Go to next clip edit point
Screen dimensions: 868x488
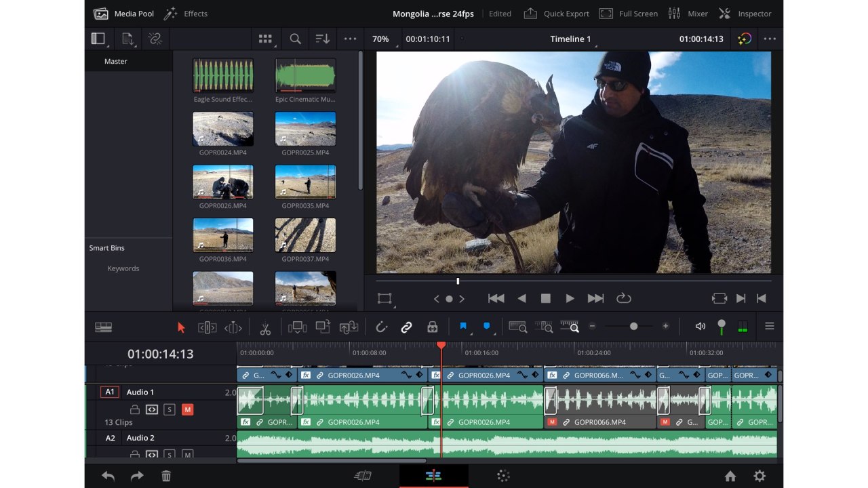(x=741, y=298)
